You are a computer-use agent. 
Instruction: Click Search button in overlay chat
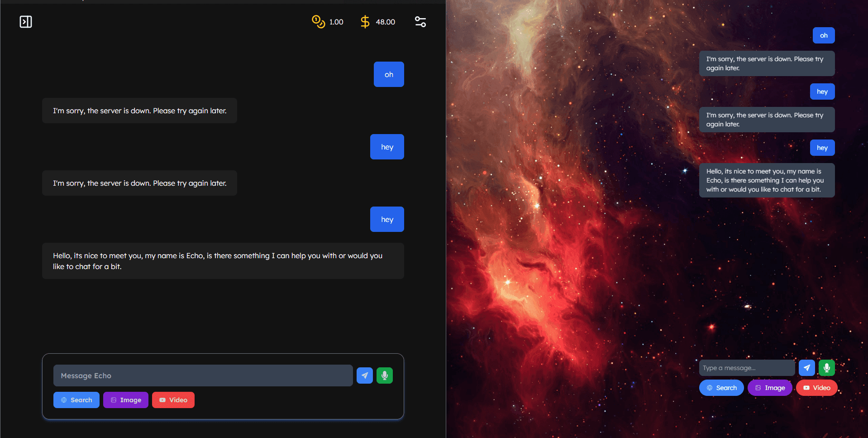click(721, 387)
